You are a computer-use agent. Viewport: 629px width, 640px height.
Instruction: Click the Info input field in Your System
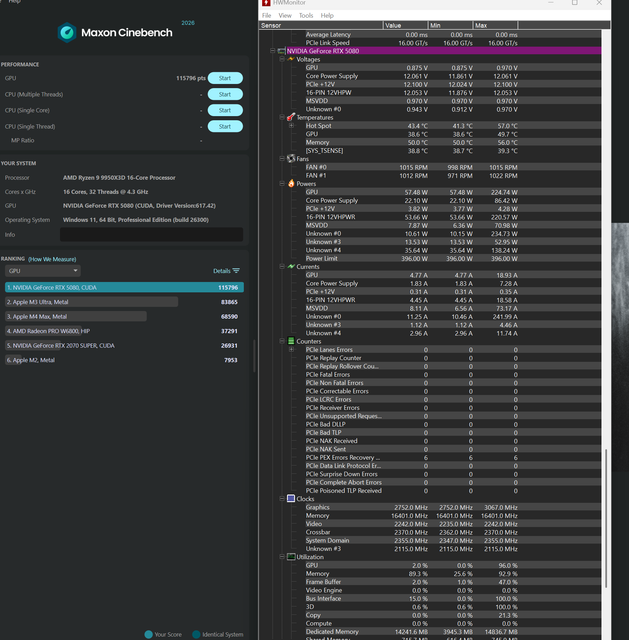tap(151, 234)
